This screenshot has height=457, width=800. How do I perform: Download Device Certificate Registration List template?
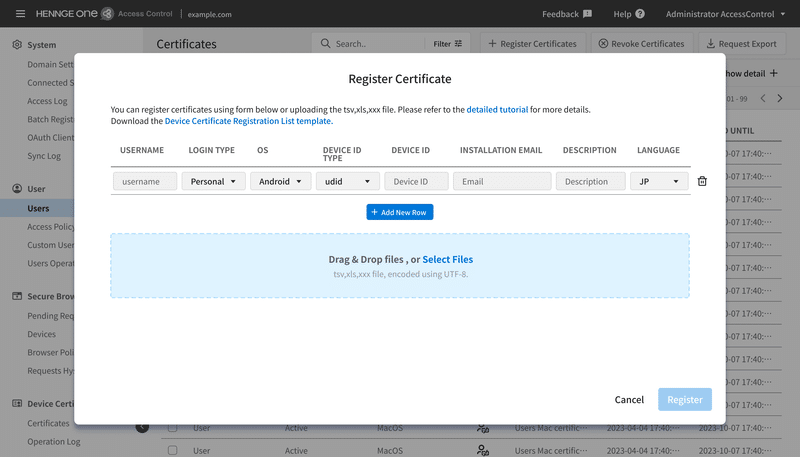tap(248, 121)
